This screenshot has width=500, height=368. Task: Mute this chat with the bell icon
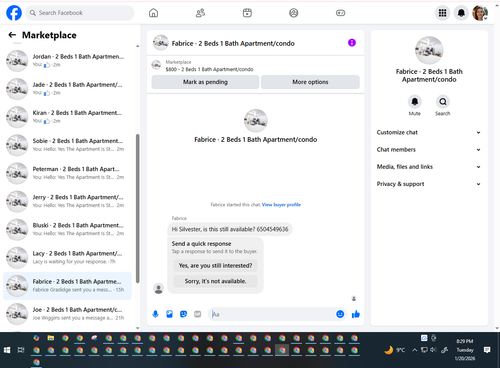[415, 102]
